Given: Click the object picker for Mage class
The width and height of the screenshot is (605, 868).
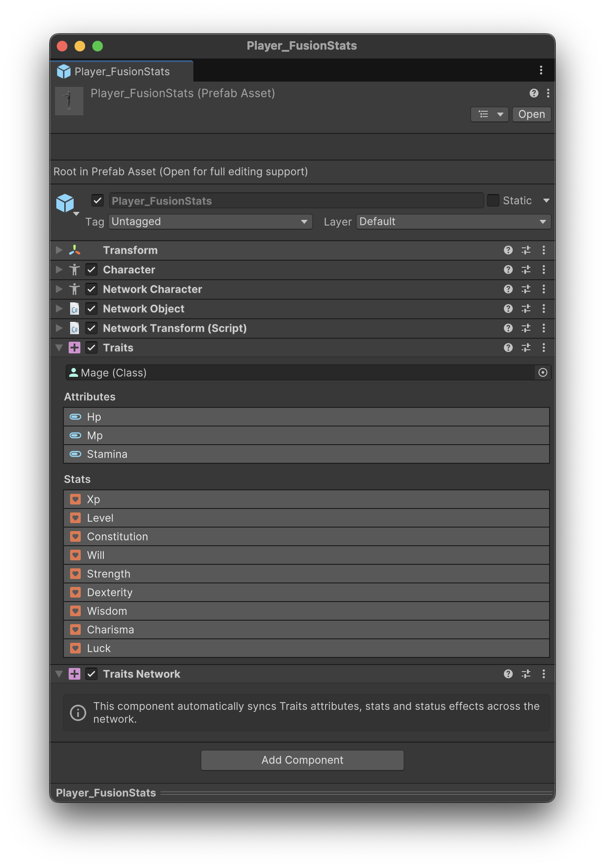Looking at the screenshot, I should (x=542, y=372).
